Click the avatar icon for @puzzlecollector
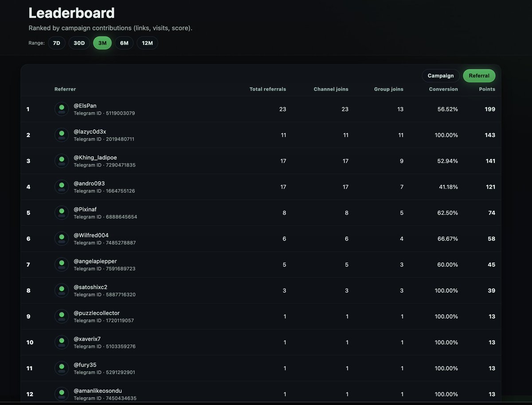 tap(62, 316)
